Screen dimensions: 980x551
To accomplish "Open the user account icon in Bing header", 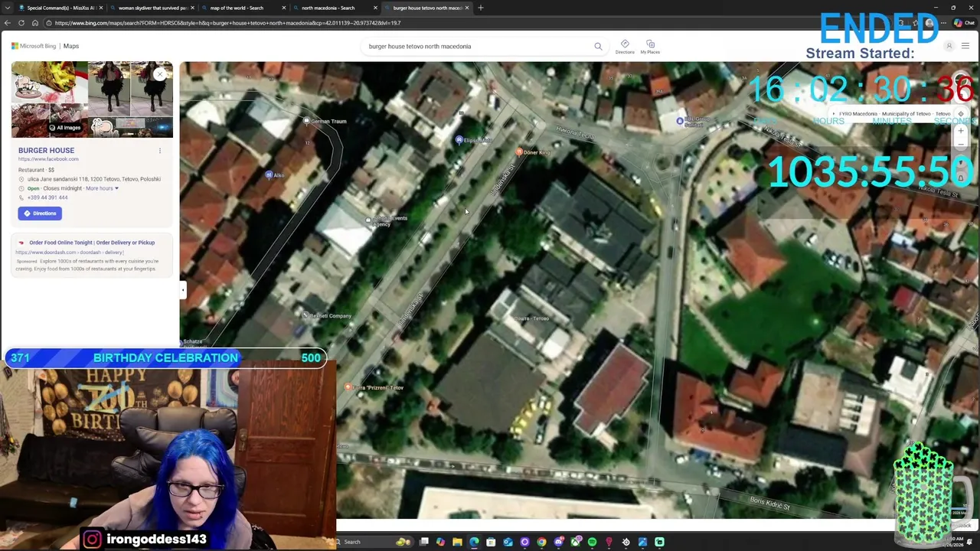I will 949,46.
